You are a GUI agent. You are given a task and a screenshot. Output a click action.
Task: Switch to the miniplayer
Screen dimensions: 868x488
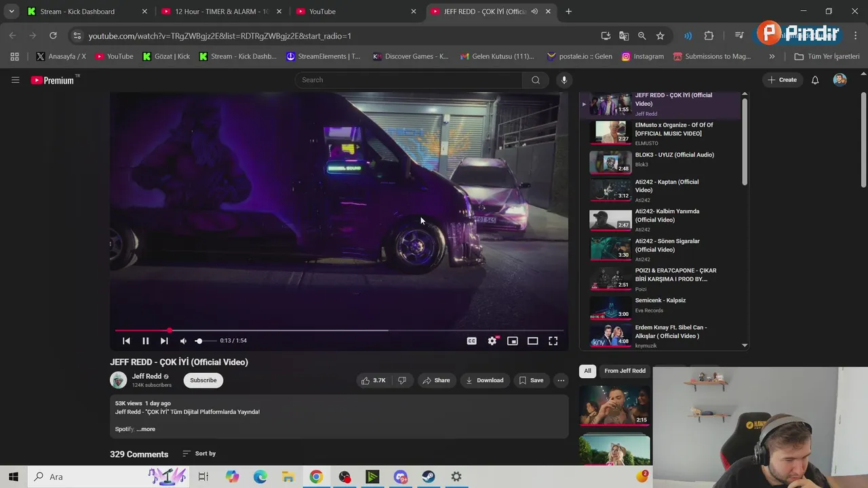point(513,341)
